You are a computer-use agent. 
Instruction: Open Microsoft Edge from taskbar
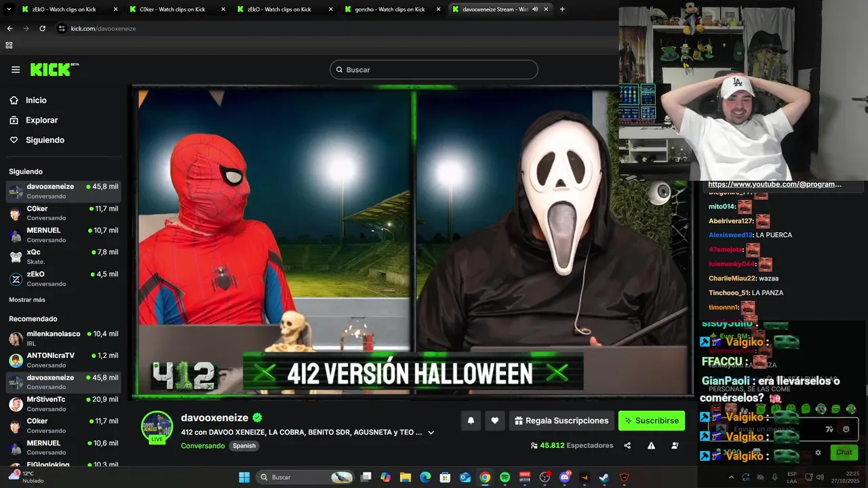click(x=425, y=477)
